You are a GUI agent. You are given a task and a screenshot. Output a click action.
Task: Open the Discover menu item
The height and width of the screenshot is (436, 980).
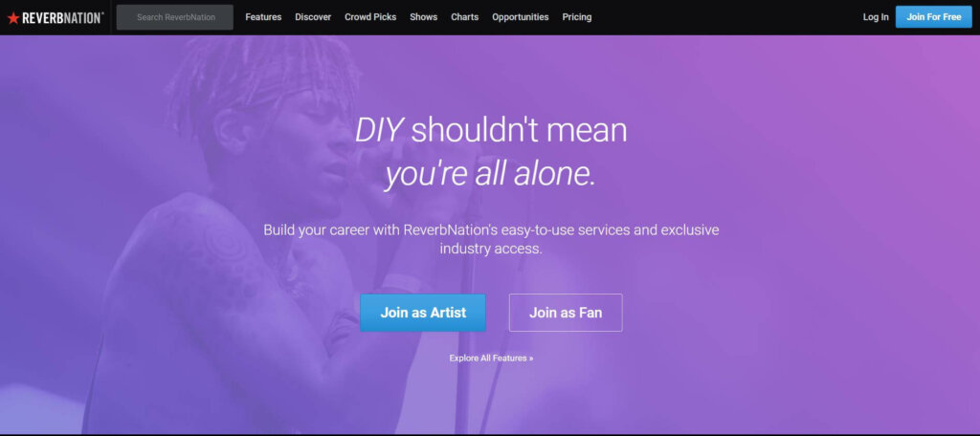313,17
